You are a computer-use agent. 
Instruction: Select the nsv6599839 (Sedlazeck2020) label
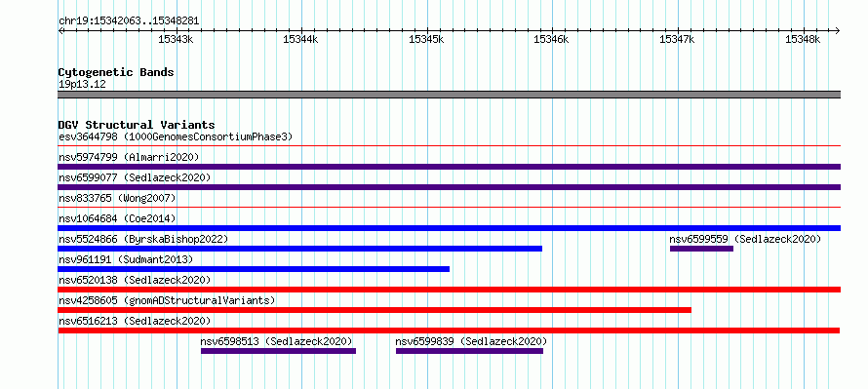(x=471, y=341)
